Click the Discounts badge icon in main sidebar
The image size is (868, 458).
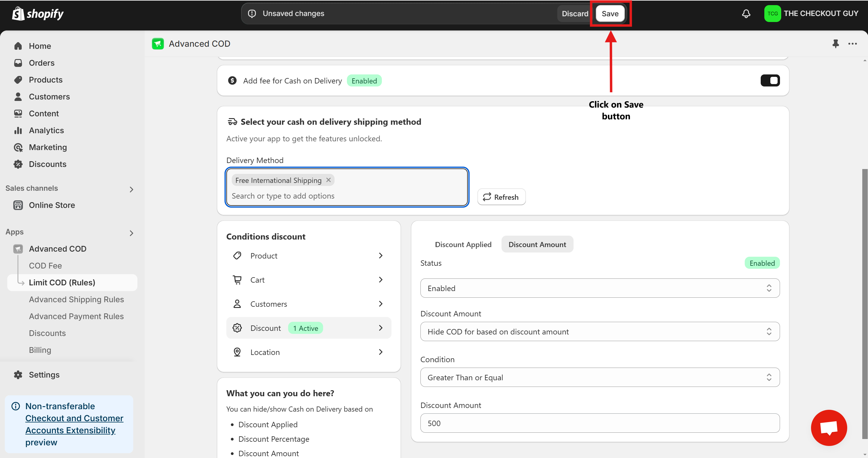point(18,164)
